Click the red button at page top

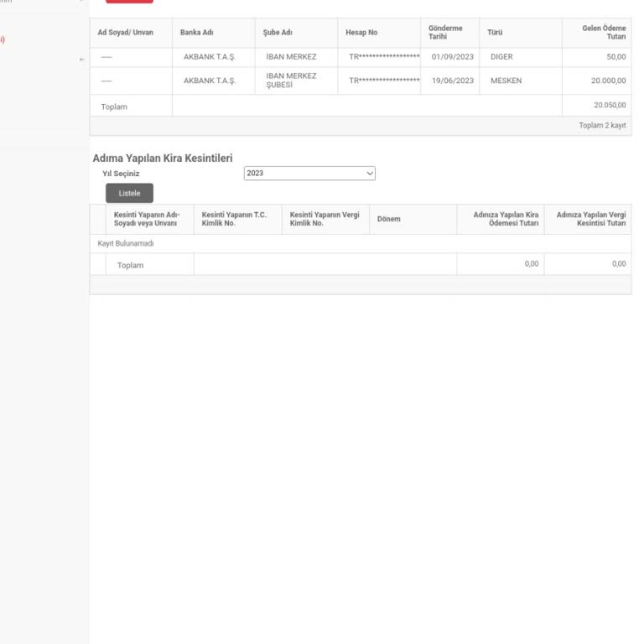(x=129, y=2)
